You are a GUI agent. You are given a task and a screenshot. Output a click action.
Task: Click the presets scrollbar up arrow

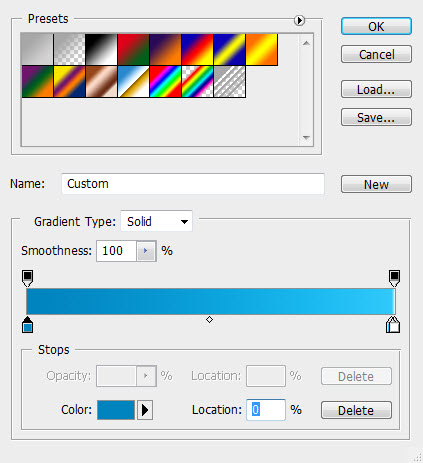306,43
